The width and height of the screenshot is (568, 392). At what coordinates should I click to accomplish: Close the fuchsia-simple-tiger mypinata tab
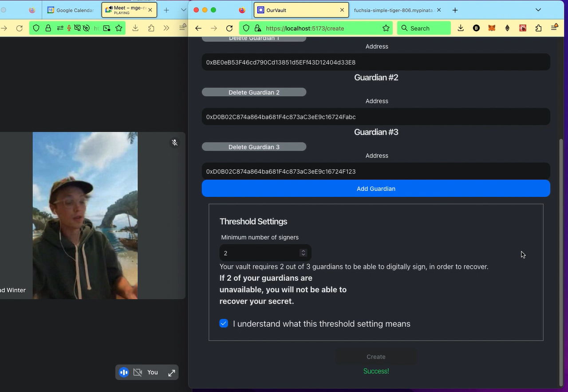[x=439, y=10]
